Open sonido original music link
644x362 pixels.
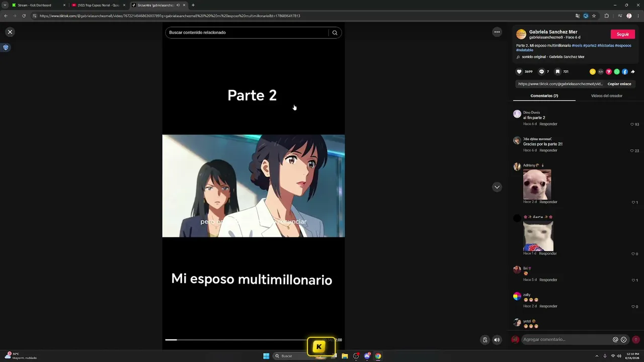point(553,57)
